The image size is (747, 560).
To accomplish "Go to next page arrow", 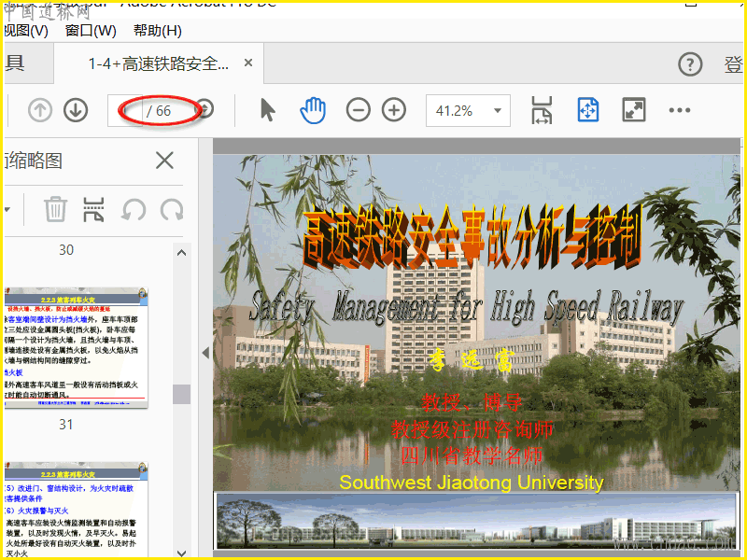I will [76, 110].
